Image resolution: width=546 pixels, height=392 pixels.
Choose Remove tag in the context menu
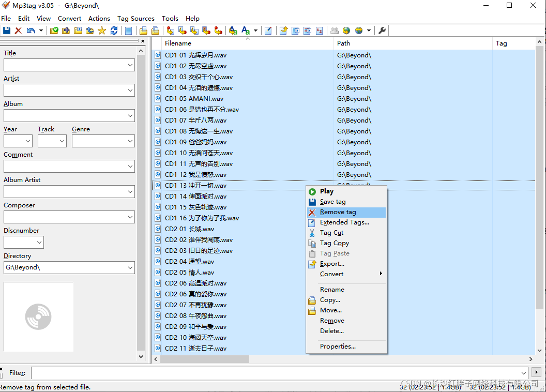coord(346,212)
